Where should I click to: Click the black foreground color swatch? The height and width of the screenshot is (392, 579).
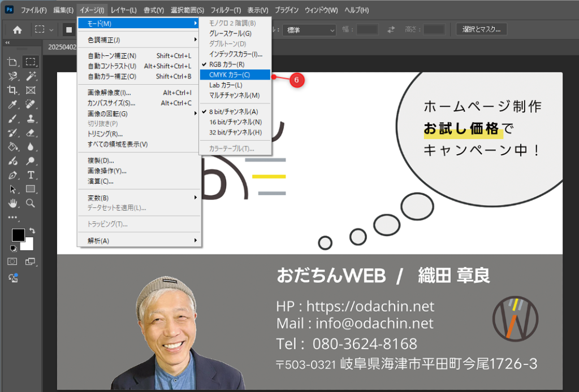(18, 235)
